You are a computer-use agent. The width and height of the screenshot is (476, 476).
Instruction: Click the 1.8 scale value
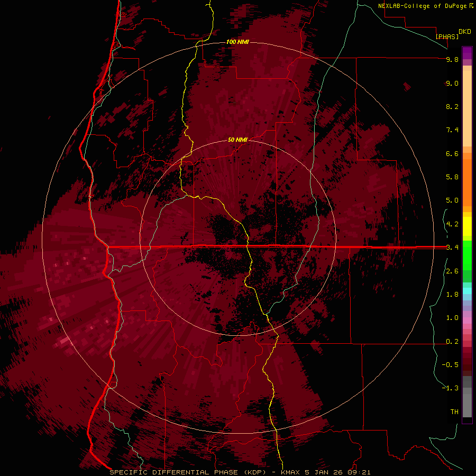(452, 295)
